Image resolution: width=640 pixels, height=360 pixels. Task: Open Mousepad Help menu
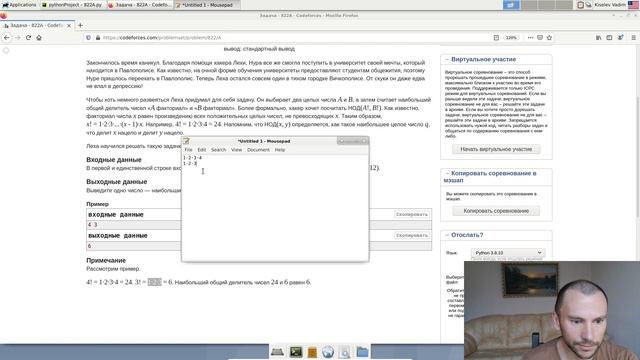coord(280,150)
